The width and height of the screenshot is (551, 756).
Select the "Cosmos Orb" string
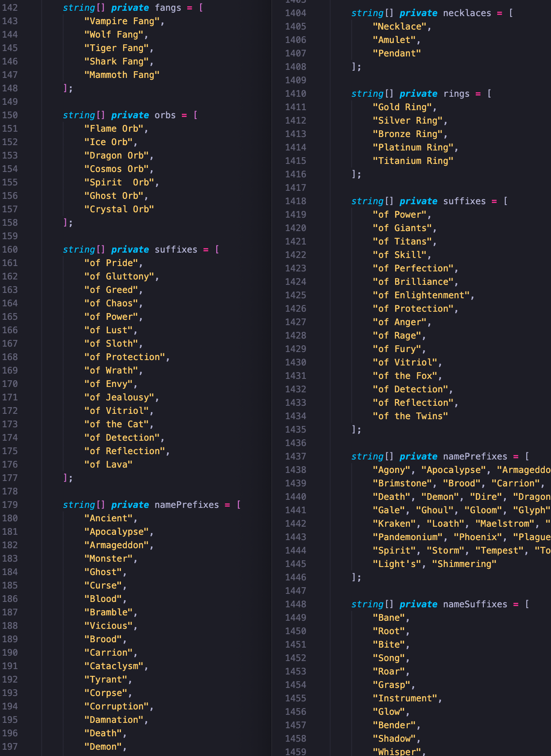point(116,169)
